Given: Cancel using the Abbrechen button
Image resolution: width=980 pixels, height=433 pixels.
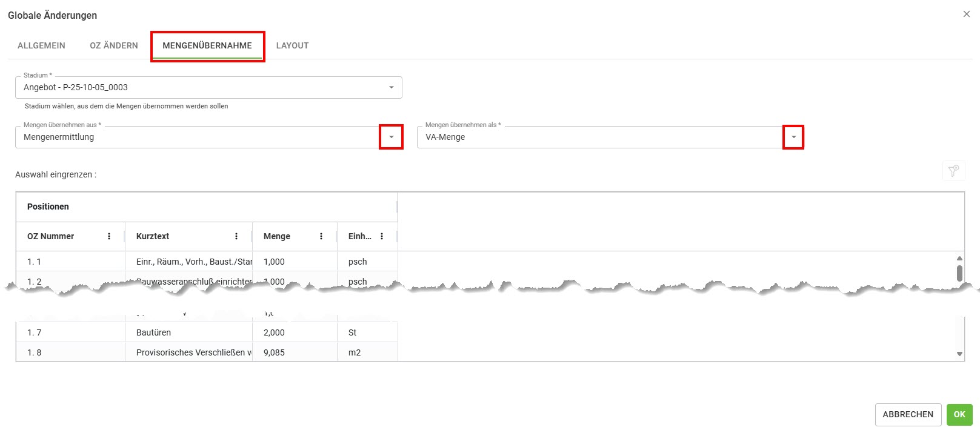Looking at the screenshot, I should (907, 414).
